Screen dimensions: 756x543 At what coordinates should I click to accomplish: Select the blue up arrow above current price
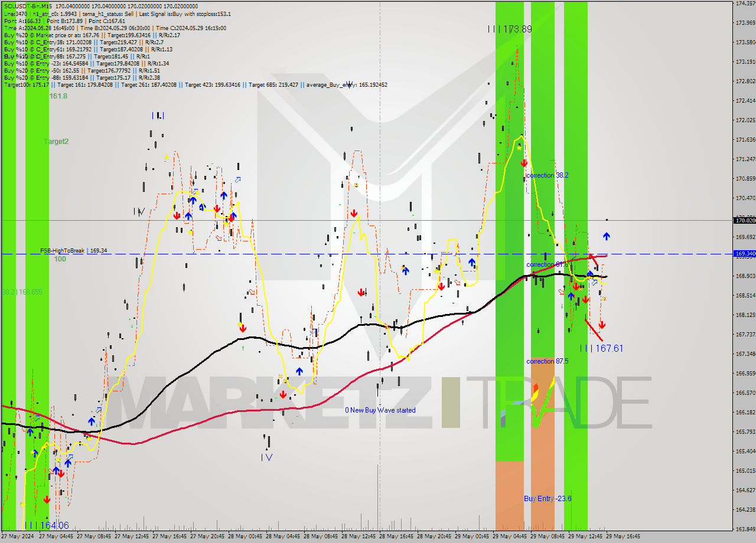click(606, 235)
